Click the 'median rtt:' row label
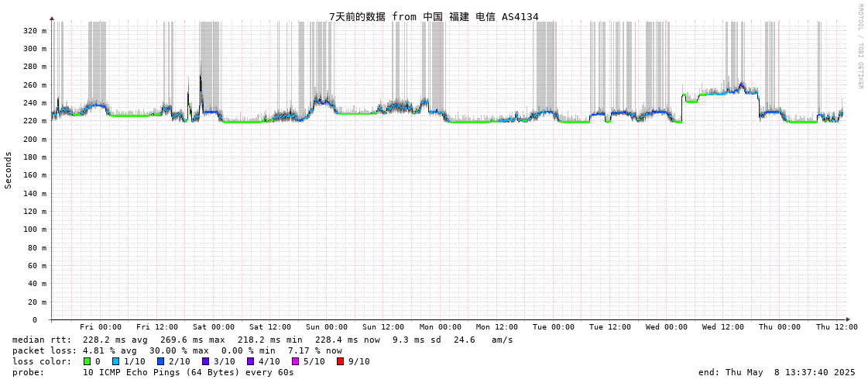 pyautogui.click(x=41, y=340)
